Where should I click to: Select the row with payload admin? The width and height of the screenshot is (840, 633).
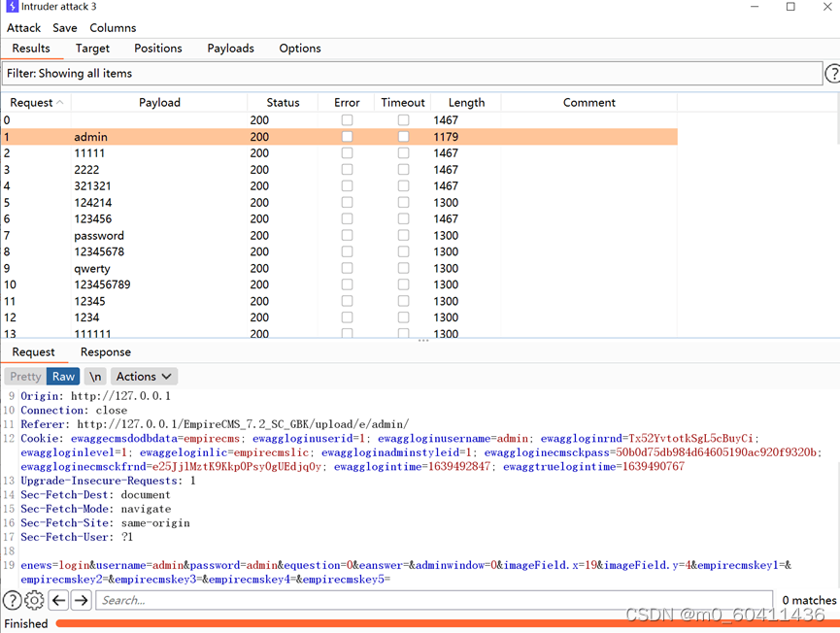click(x=339, y=137)
